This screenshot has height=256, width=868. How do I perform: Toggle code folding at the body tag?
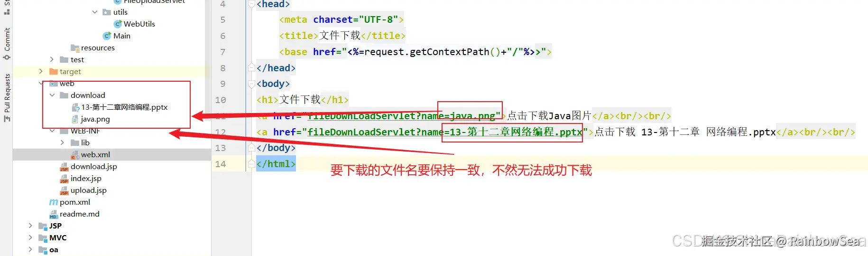(x=251, y=84)
